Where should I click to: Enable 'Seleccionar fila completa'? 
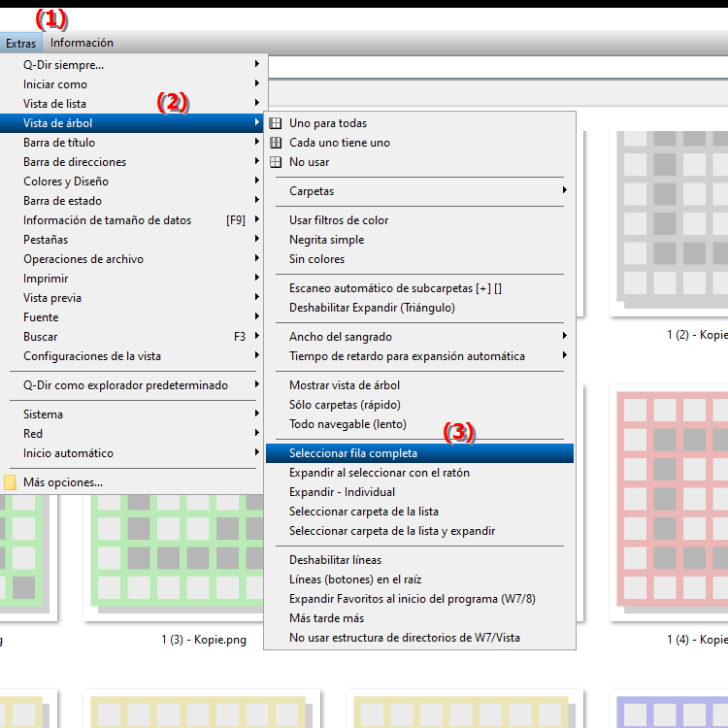419,453
